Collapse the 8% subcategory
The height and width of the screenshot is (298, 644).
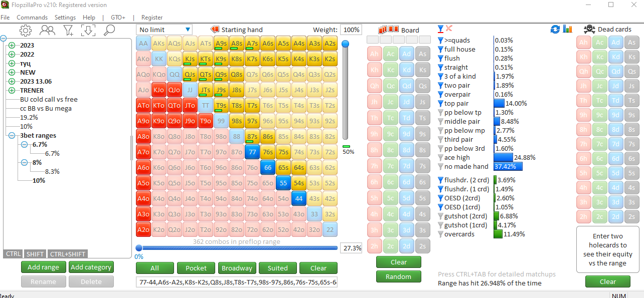pyautogui.click(x=25, y=163)
